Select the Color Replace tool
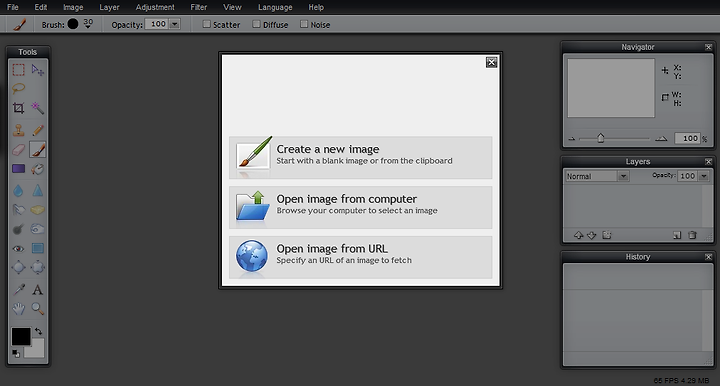The width and height of the screenshot is (720, 386). (38, 169)
